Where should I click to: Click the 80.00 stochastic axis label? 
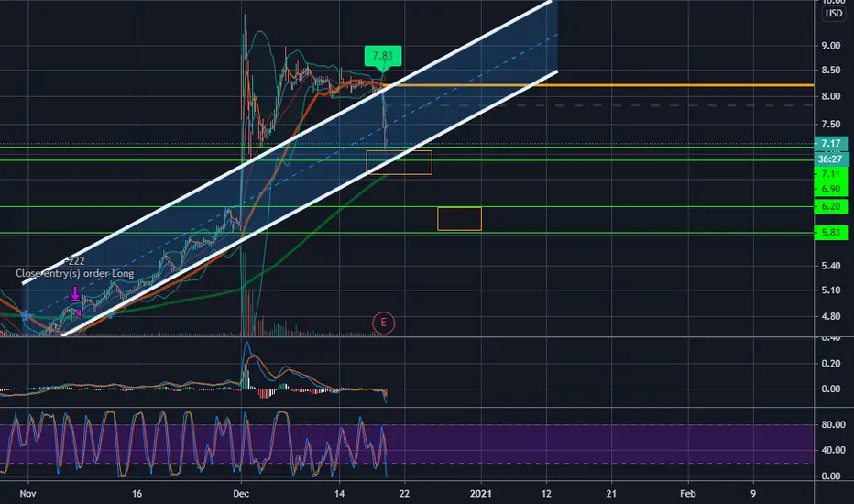[x=833, y=424]
